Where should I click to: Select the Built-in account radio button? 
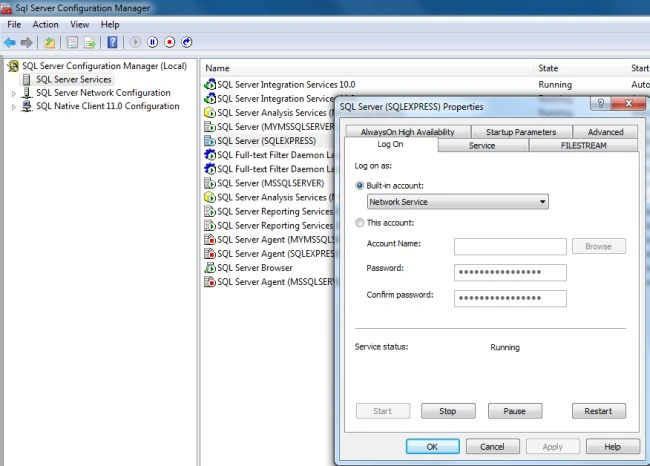(x=359, y=186)
